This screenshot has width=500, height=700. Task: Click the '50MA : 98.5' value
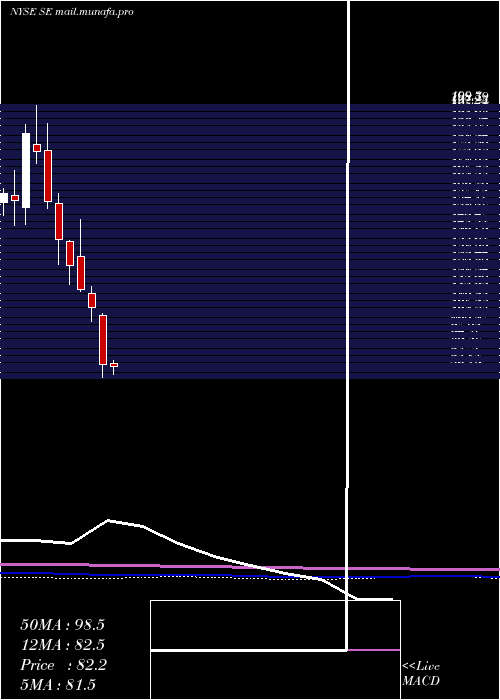coord(62,625)
